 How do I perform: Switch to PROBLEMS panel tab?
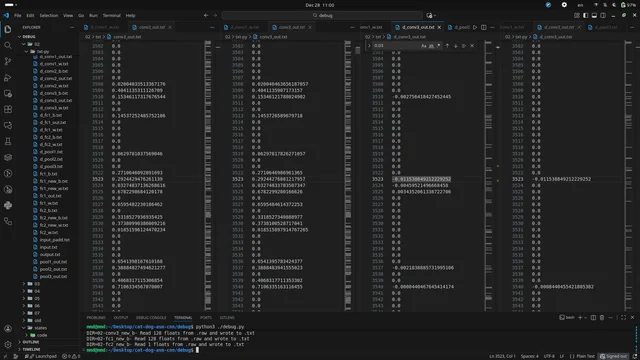point(96,317)
